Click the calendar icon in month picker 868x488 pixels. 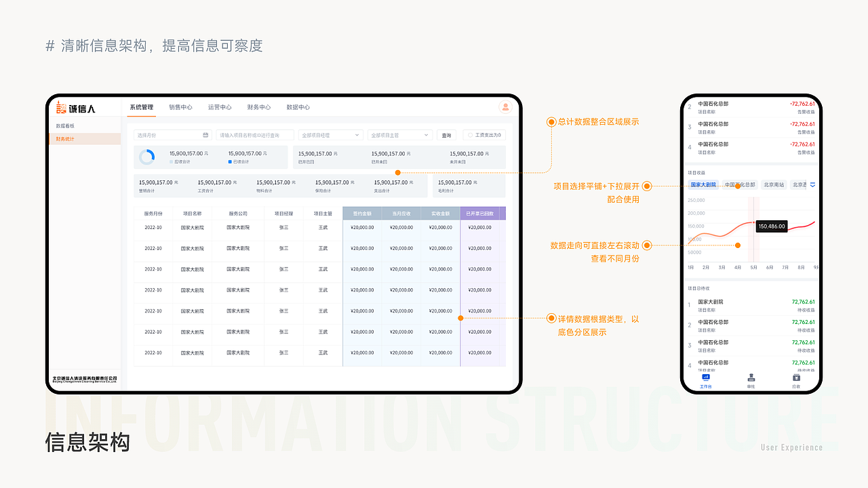205,135
